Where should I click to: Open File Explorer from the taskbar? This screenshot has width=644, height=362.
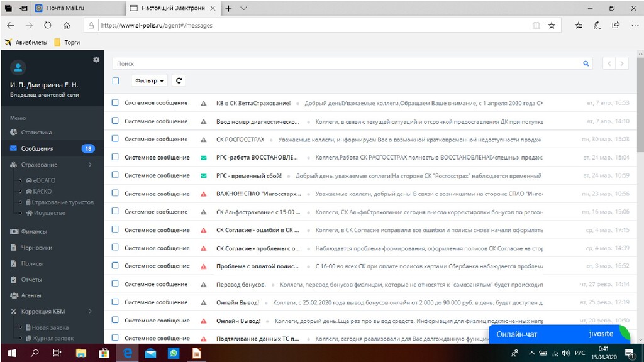(81, 353)
